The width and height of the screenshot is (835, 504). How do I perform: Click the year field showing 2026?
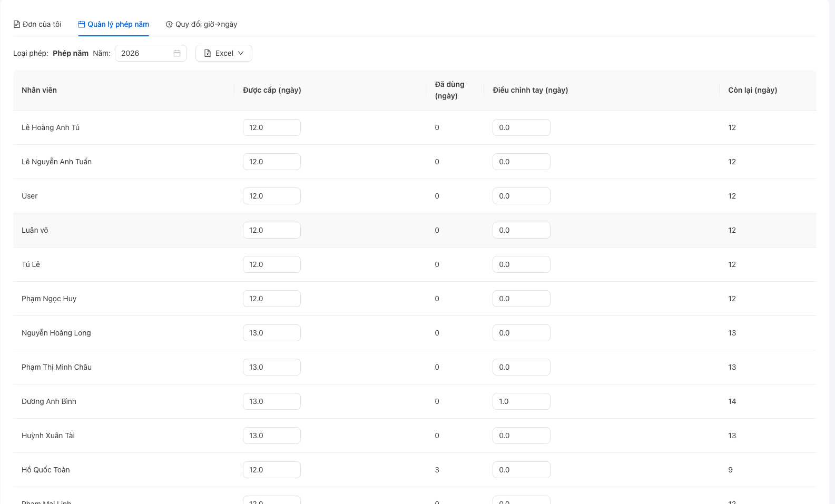pyautogui.click(x=151, y=53)
